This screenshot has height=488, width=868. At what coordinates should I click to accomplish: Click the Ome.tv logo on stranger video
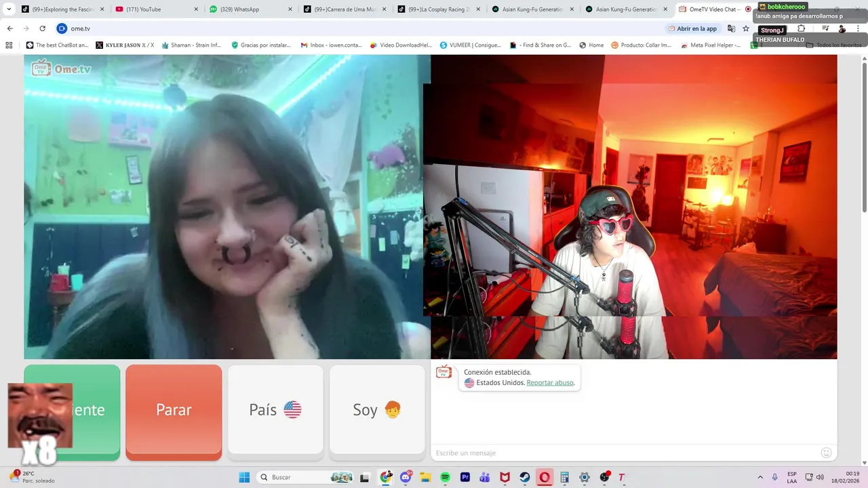point(61,68)
